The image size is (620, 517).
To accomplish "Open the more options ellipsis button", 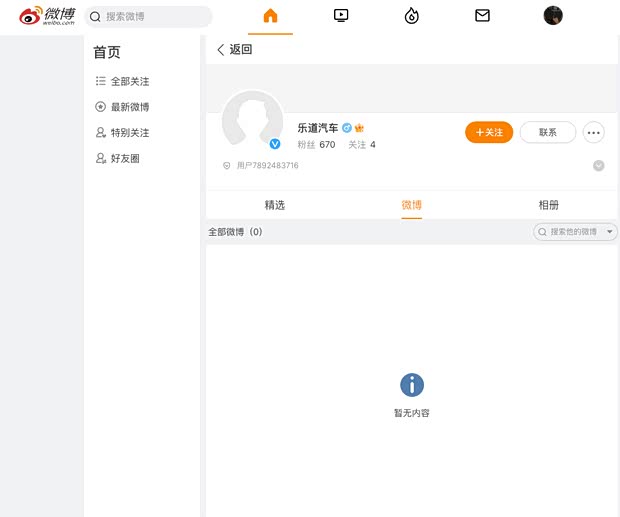I will click(x=594, y=132).
